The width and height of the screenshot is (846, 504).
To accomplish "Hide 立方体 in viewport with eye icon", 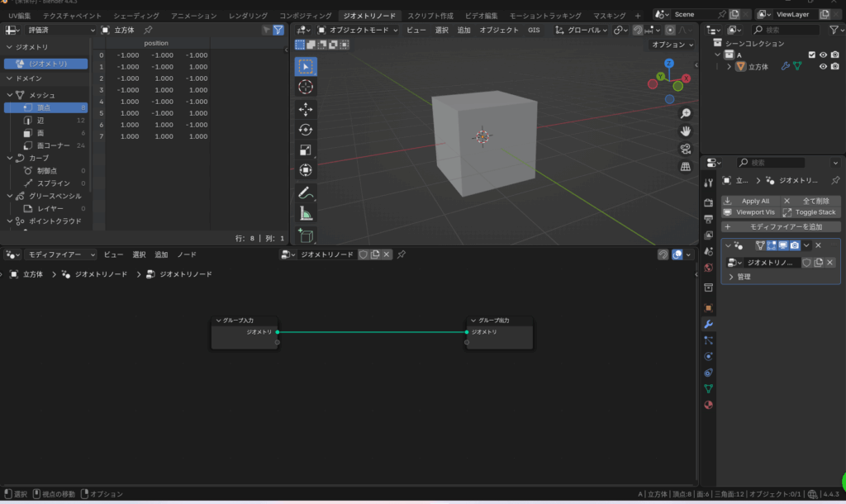I will point(823,67).
